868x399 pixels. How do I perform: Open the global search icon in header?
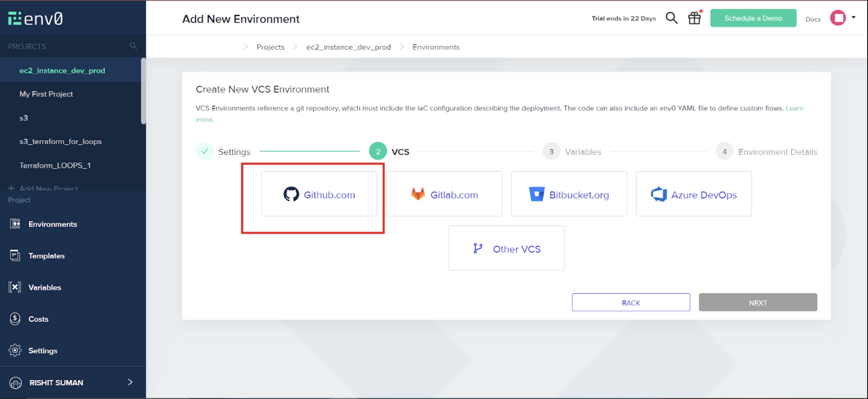click(671, 18)
